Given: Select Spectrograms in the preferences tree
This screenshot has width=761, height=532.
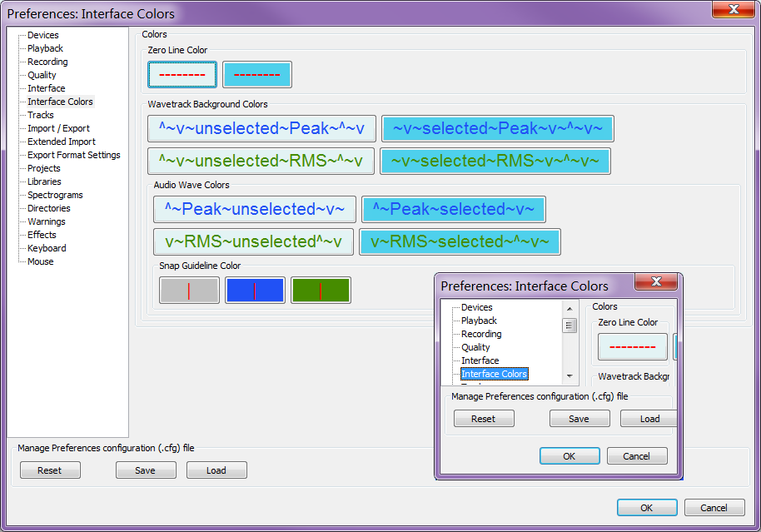Looking at the screenshot, I should click(55, 195).
